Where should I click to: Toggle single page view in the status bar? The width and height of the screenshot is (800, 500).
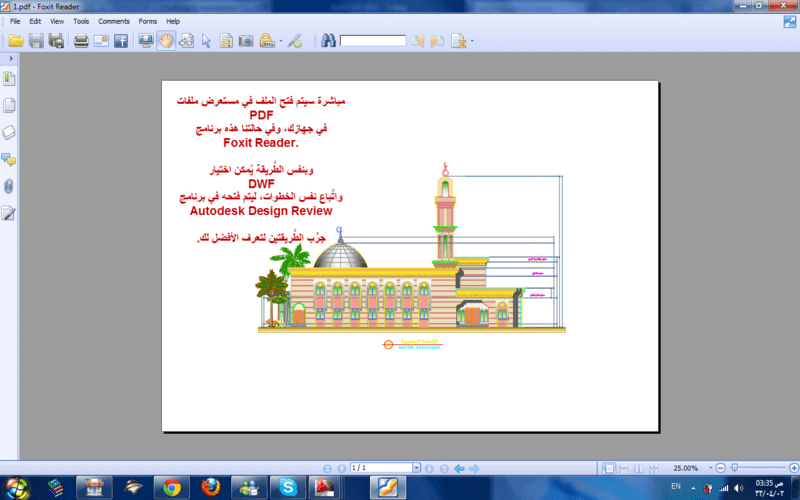click(x=607, y=468)
